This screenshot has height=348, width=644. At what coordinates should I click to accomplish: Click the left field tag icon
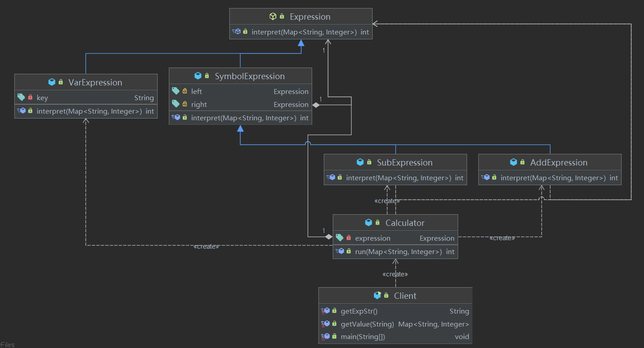click(x=176, y=91)
